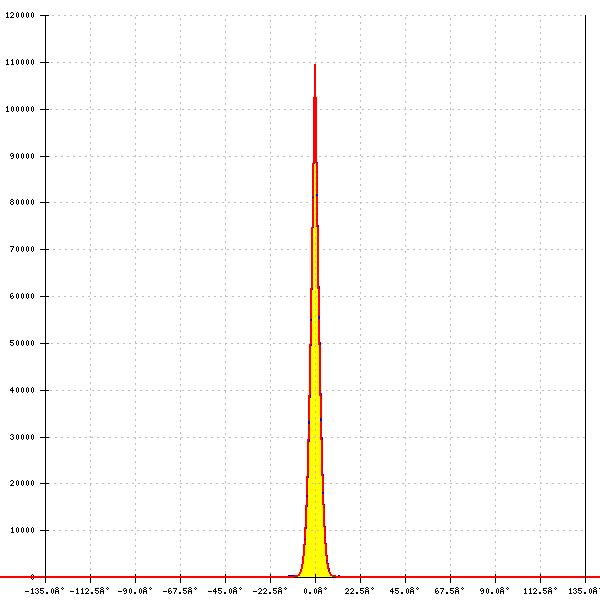600x600 pixels.
Task: Select the positive 90.0 x-axis label
Action: pyautogui.click(x=495, y=591)
